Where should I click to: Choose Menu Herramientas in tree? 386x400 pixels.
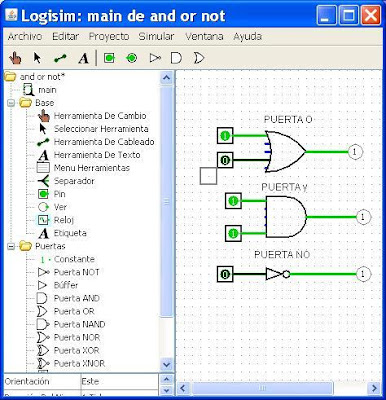click(x=92, y=168)
